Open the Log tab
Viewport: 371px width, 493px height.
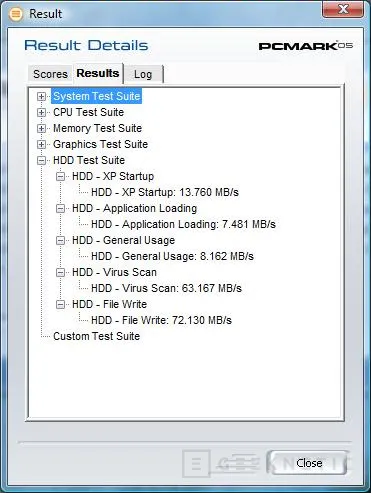[x=143, y=74]
